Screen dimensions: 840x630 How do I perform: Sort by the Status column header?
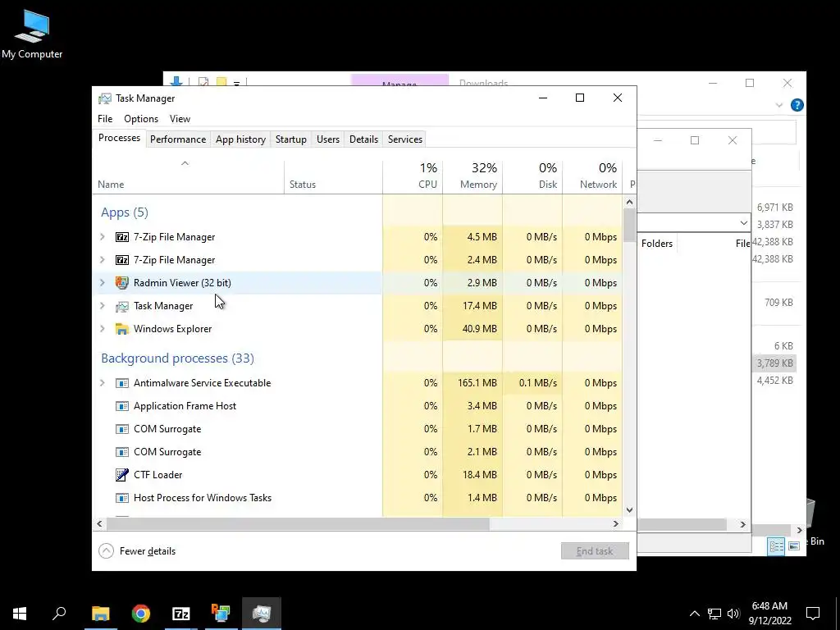click(x=333, y=177)
